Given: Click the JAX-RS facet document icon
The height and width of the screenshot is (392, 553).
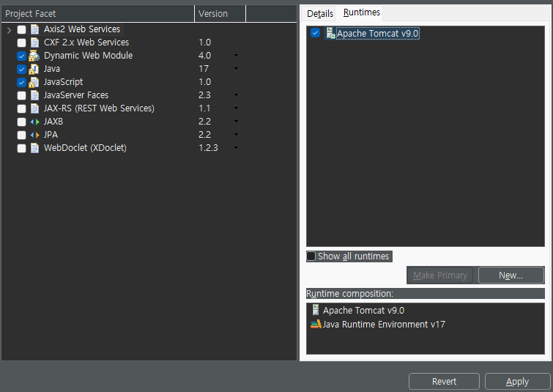Looking at the screenshot, I should (34, 108).
